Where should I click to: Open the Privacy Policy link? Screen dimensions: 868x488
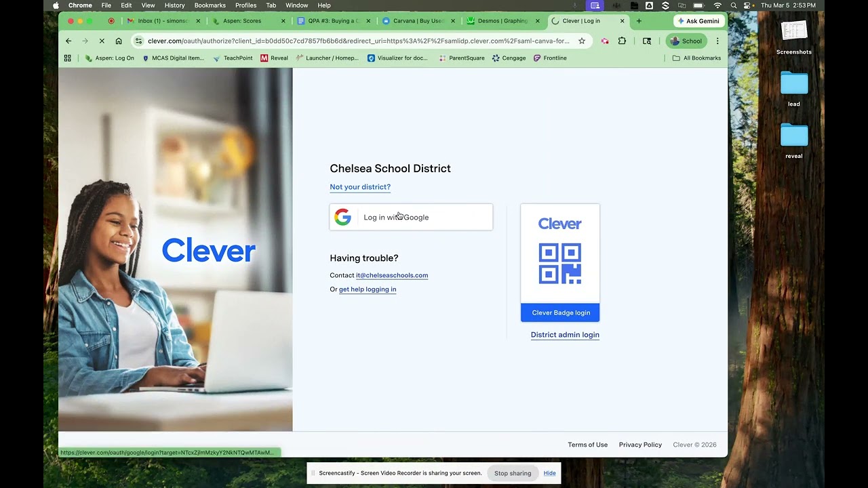click(x=640, y=445)
